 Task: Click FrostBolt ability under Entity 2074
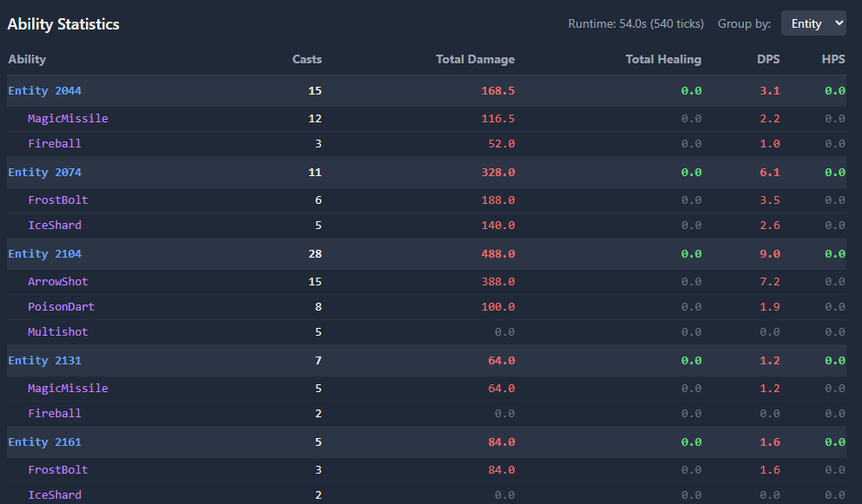pos(57,200)
